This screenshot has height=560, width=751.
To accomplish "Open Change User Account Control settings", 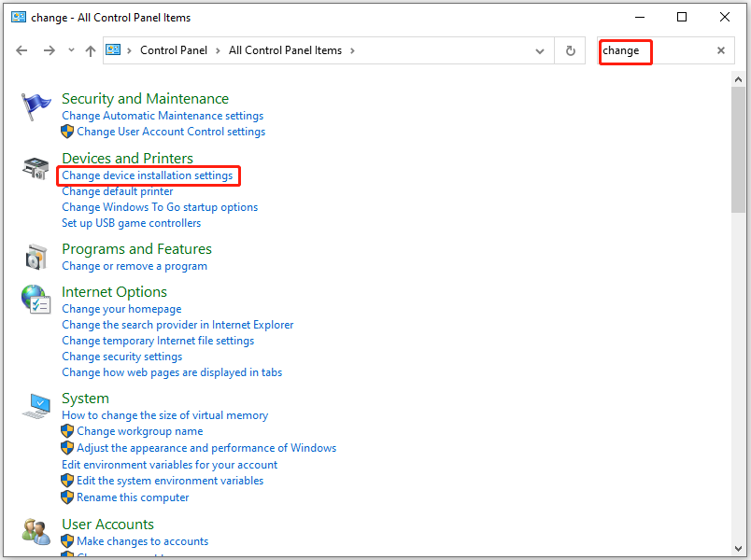I will (x=171, y=132).
